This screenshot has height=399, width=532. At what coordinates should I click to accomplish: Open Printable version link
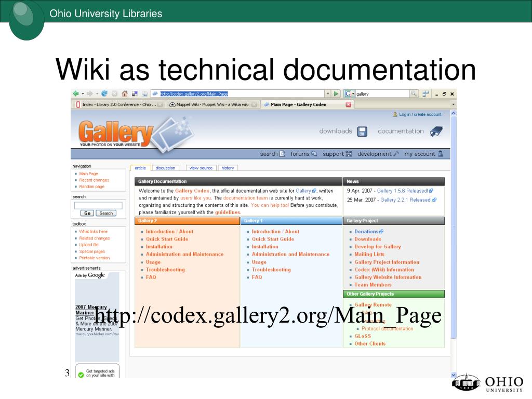coord(95,258)
